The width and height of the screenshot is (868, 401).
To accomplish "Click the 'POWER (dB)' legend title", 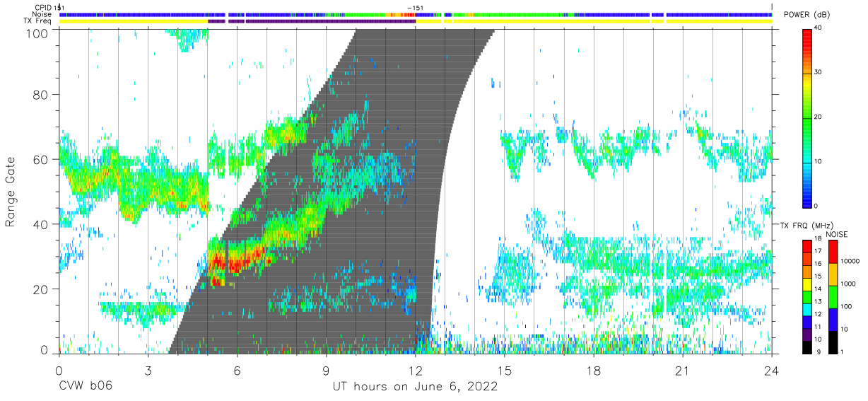I will [x=807, y=15].
